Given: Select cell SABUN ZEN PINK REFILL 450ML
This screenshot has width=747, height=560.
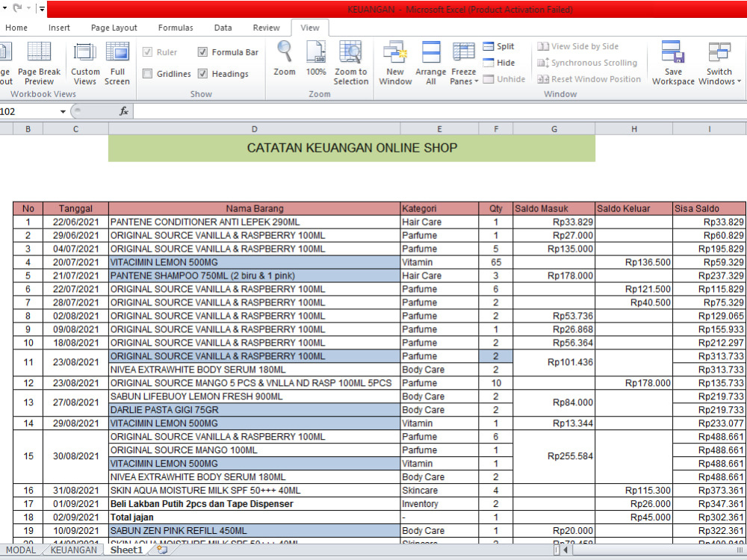Looking at the screenshot, I should click(255, 530).
